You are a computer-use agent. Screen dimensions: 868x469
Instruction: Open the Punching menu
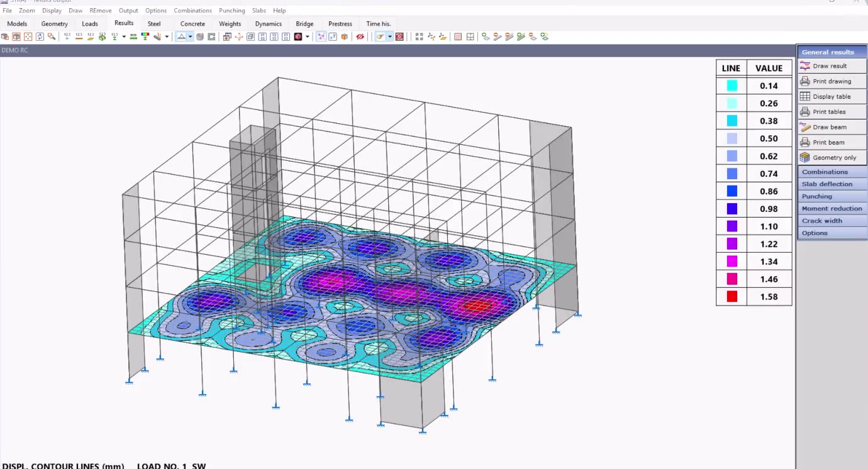point(232,11)
